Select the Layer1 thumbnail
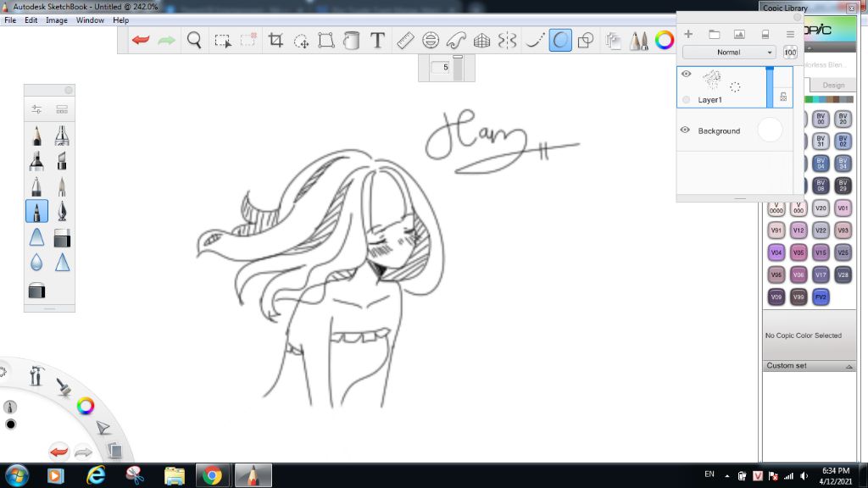Viewport: 868px width, 488px height. 712,80
